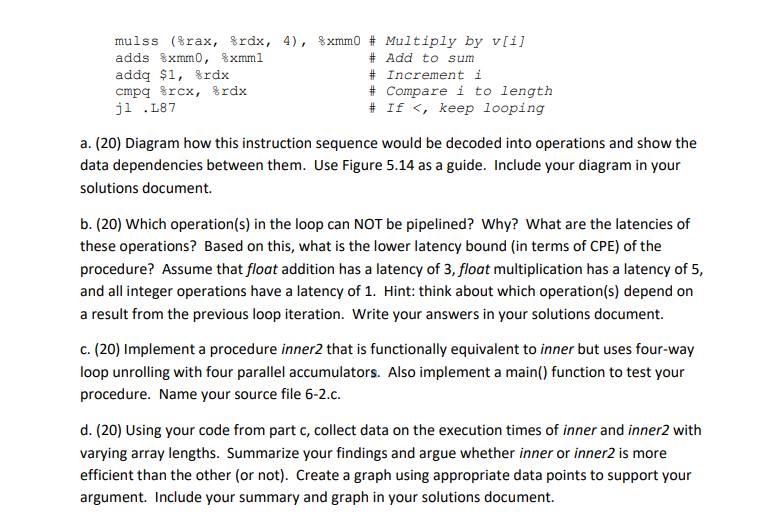This screenshot has height=519, width=774.
Task: Click 'main()' in question c
Action: coord(526,372)
